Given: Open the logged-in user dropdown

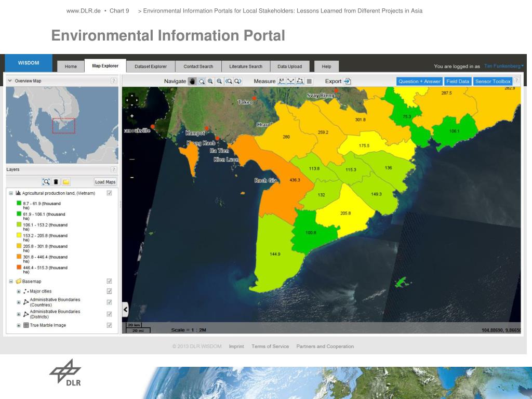Looking at the screenshot, I should click(x=504, y=66).
